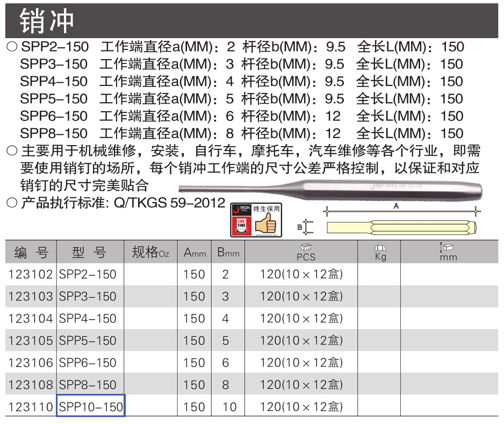The height and width of the screenshot is (424, 504).
Task: Click the yellow punch dimension diagram
Action: coord(401,228)
